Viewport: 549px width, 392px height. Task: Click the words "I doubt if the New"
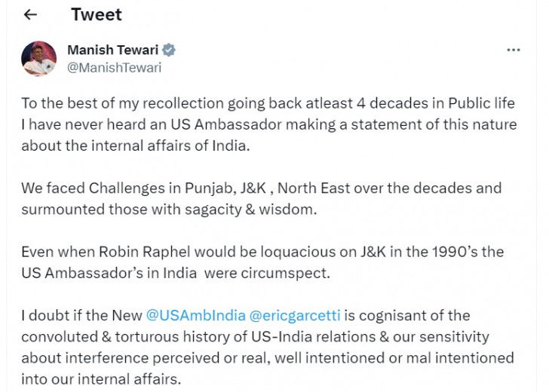click(x=81, y=315)
